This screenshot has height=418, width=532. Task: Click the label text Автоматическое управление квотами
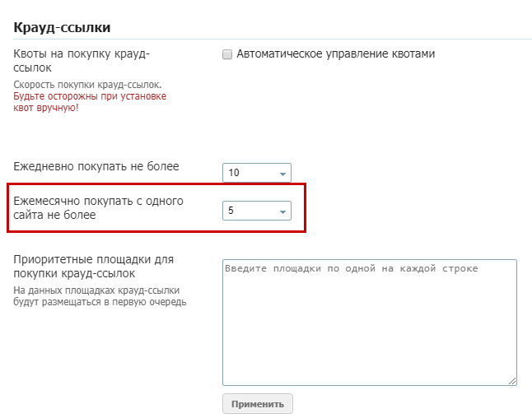(x=335, y=54)
